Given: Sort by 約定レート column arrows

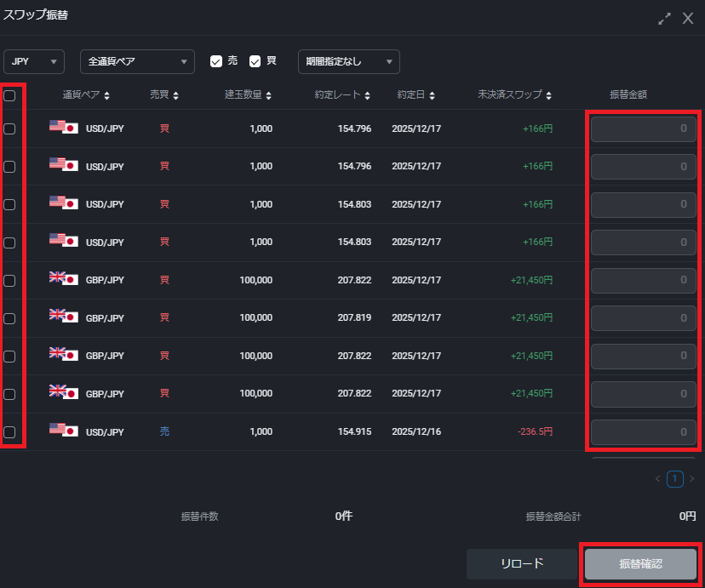Looking at the screenshot, I should click(368, 95).
